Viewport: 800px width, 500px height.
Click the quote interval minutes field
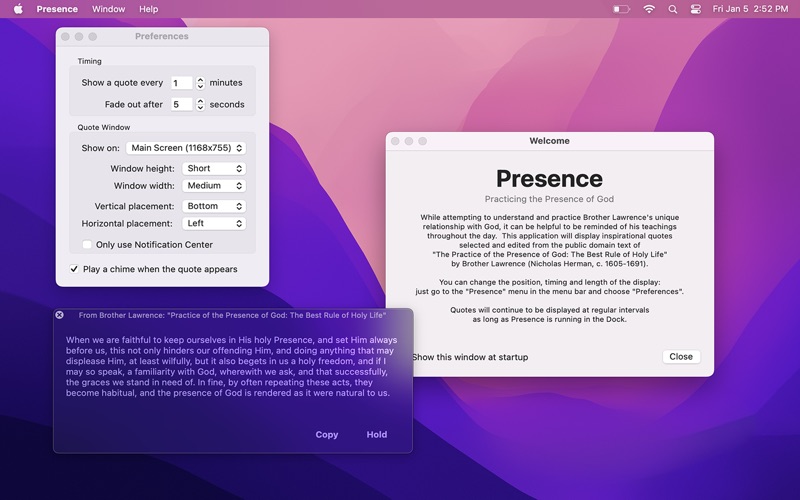pyautogui.click(x=181, y=83)
